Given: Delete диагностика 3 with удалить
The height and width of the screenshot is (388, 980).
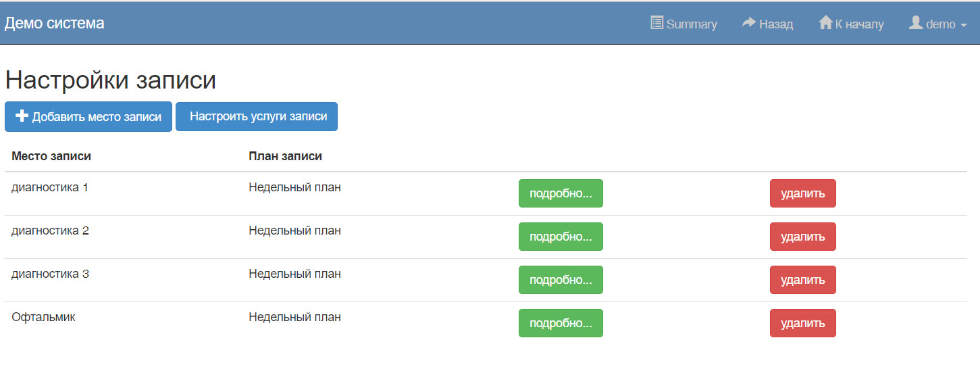Looking at the screenshot, I should tap(802, 280).
